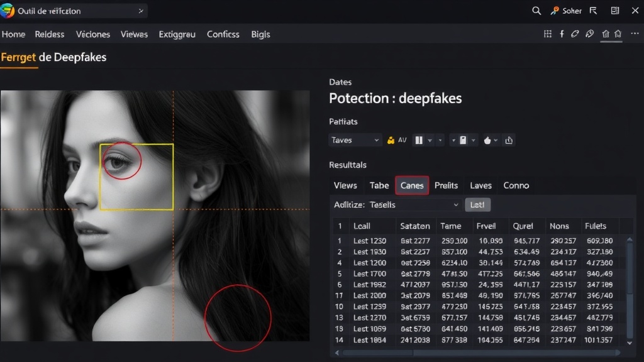Screen dimensions: 644x362
Task: Open the grid layout icon in toolbar
Action: click(548, 34)
